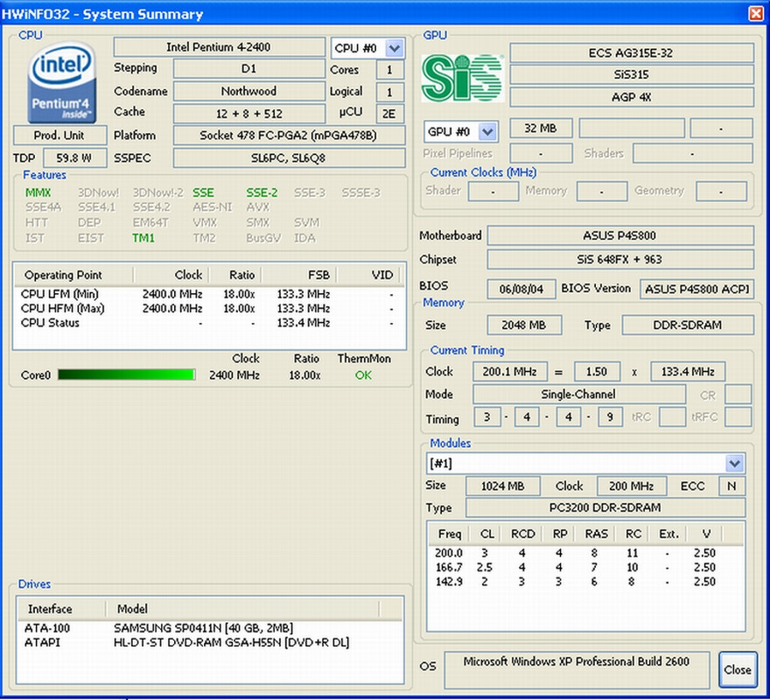Click the FSB column header
This screenshot has height=700, width=770.
298,275
